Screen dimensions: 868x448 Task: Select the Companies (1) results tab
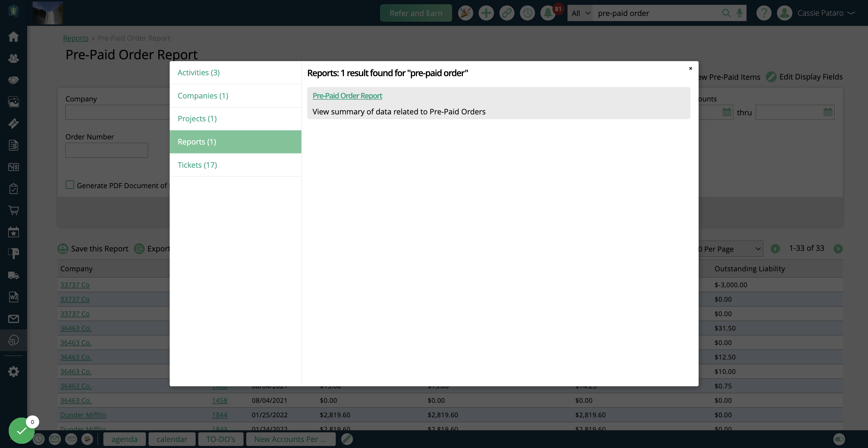(x=235, y=96)
